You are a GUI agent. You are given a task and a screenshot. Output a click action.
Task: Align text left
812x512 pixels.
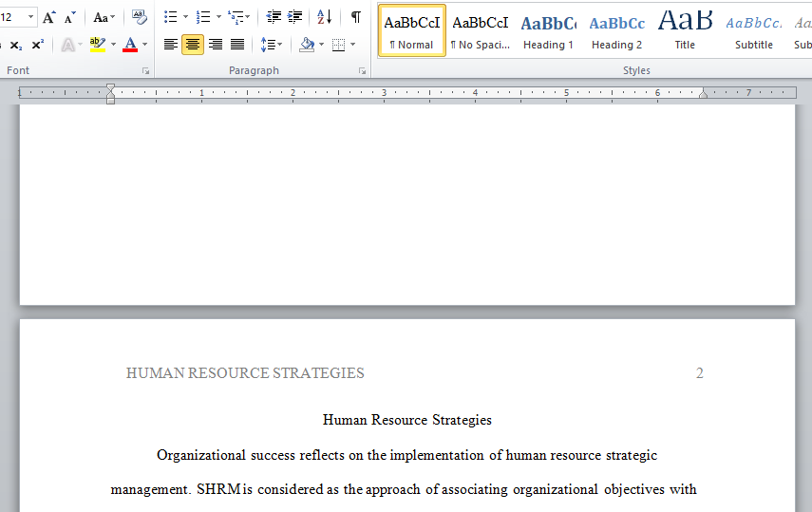[x=170, y=45]
